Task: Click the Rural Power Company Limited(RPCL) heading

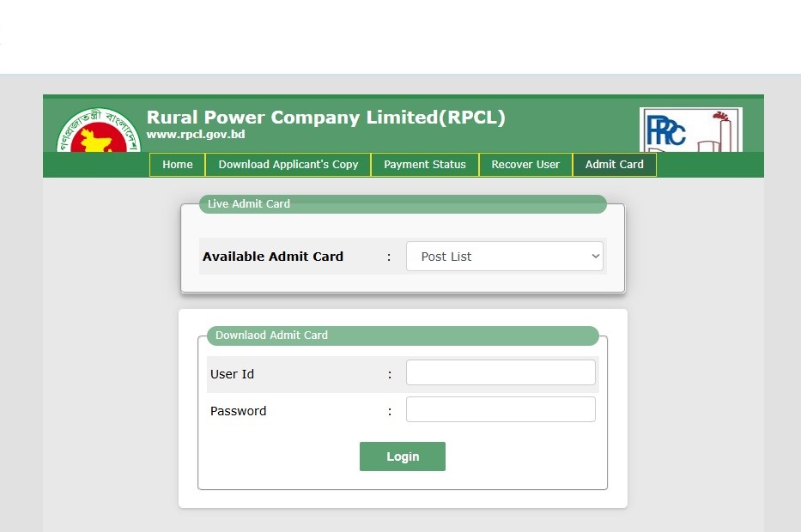Action: point(326,118)
